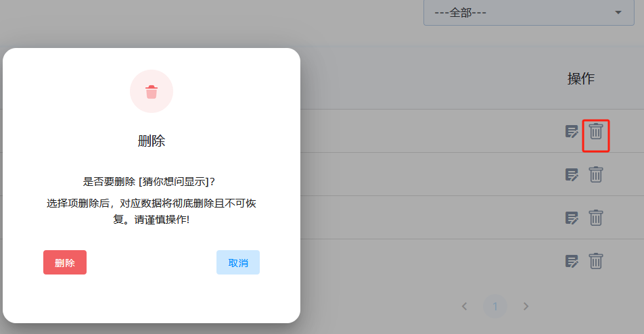
Task: Click the dropdown arrow of the 全部 selector
Action: click(618, 13)
